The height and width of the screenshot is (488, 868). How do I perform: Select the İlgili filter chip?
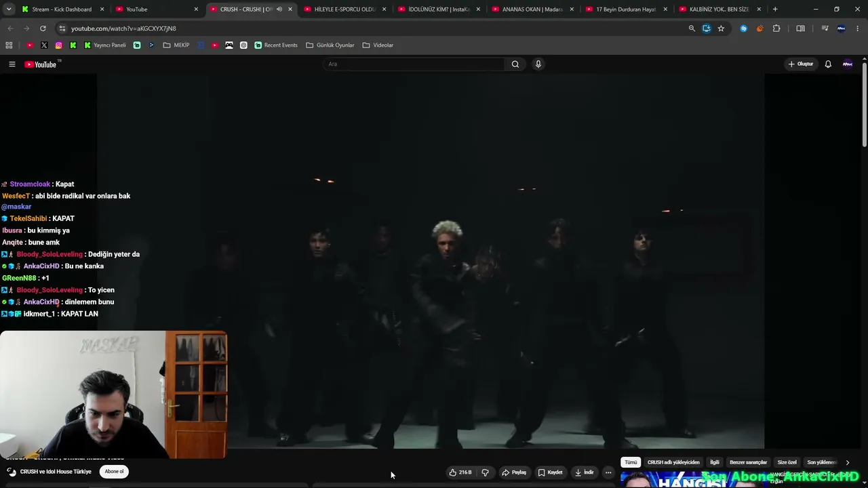point(715,462)
